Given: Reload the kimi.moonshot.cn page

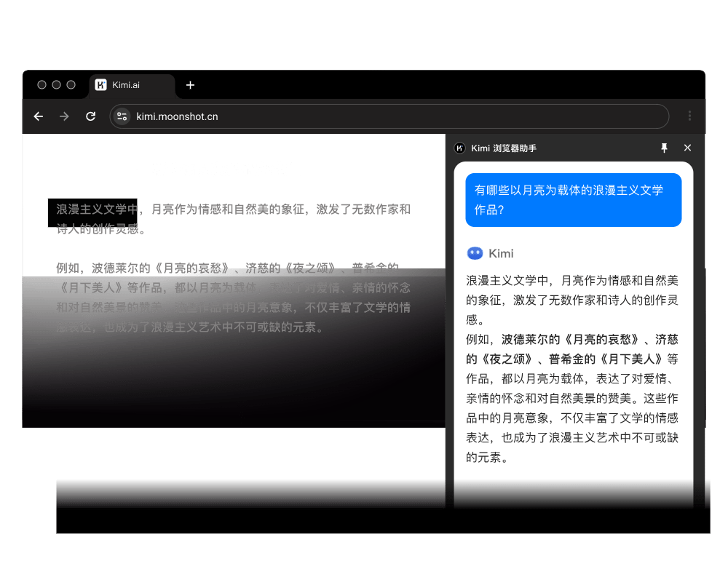Looking at the screenshot, I should coord(90,116).
